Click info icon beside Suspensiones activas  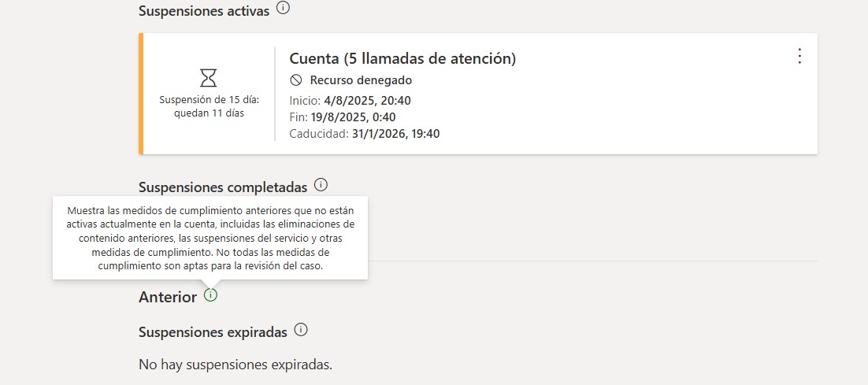[x=284, y=9]
